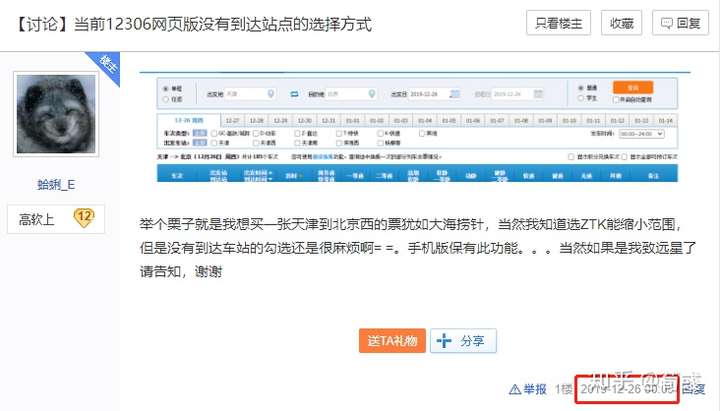Click the 高软上 level 12 badge

point(56,219)
